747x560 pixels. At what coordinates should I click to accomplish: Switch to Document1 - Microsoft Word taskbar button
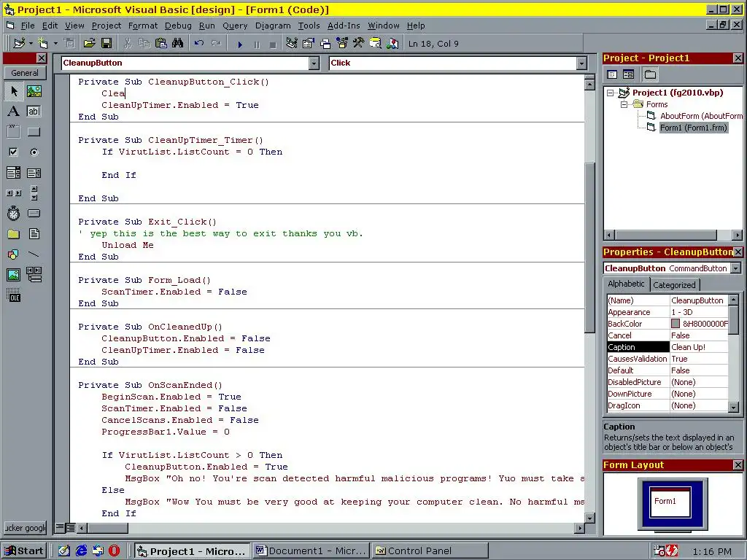click(x=311, y=551)
